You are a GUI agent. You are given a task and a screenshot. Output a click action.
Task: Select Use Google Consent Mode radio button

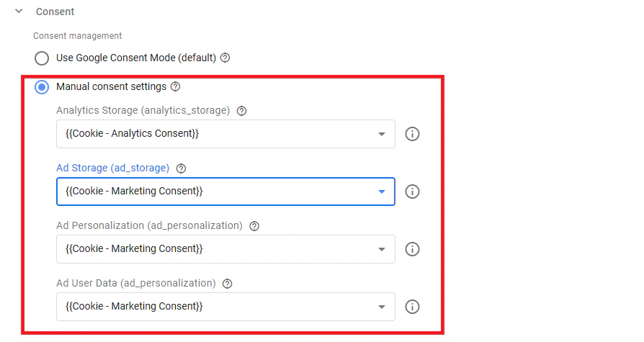42,58
